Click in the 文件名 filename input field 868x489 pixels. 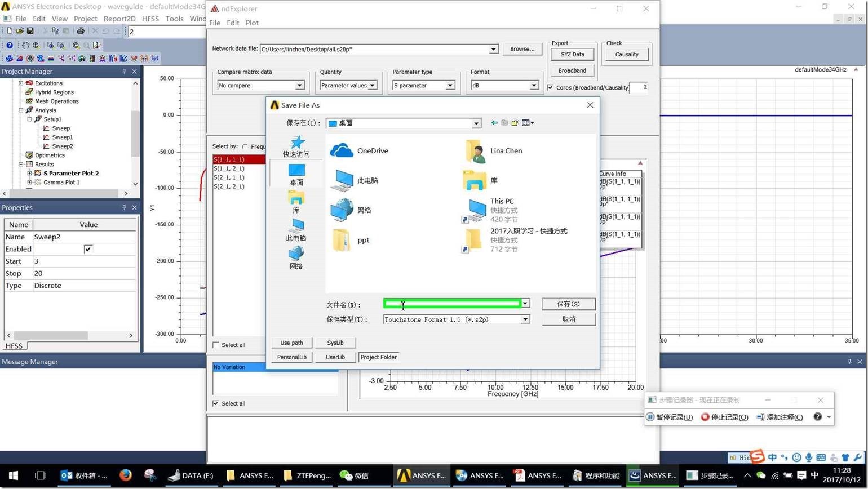pyautogui.click(x=452, y=304)
